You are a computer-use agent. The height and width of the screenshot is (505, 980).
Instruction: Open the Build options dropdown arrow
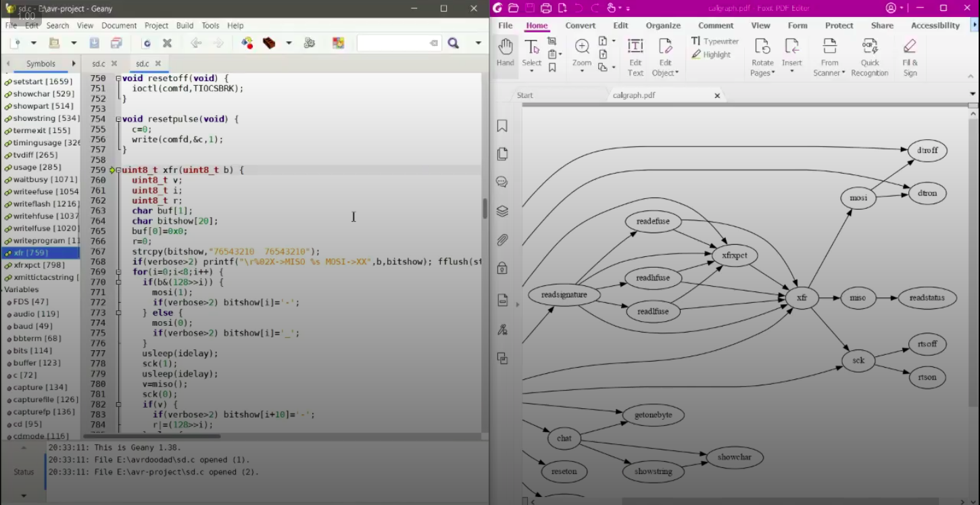coord(289,43)
